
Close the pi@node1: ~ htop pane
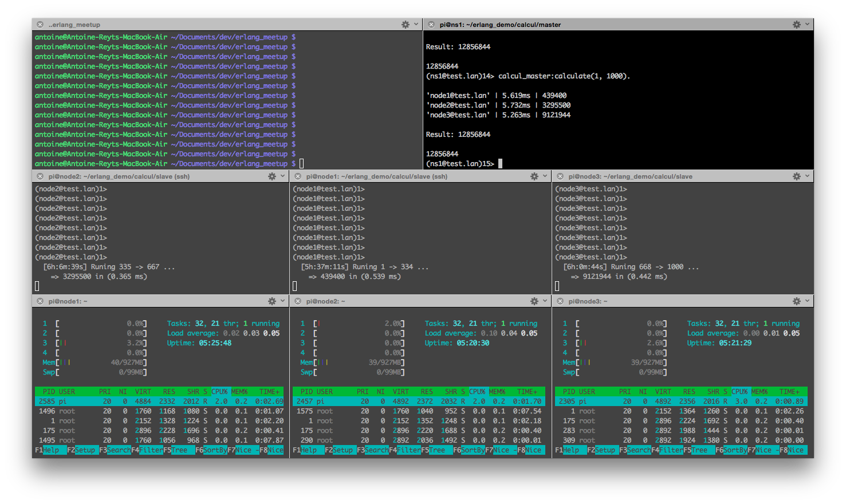pos(40,301)
